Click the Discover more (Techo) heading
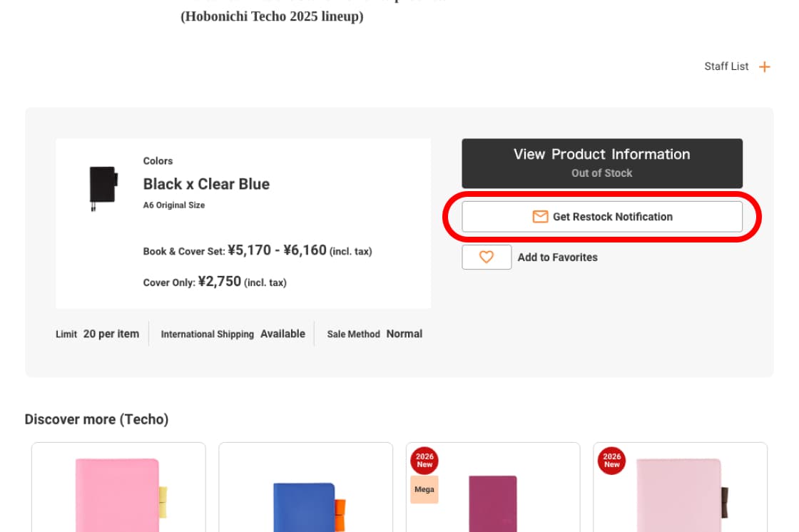This screenshot has height=532, width=799. pos(96,419)
